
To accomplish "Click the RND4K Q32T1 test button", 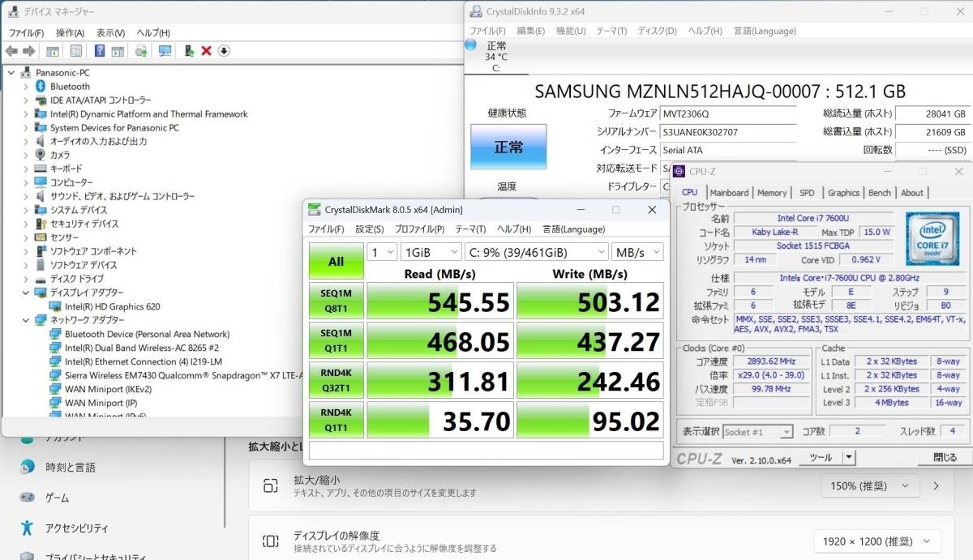I will click(336, 380).
